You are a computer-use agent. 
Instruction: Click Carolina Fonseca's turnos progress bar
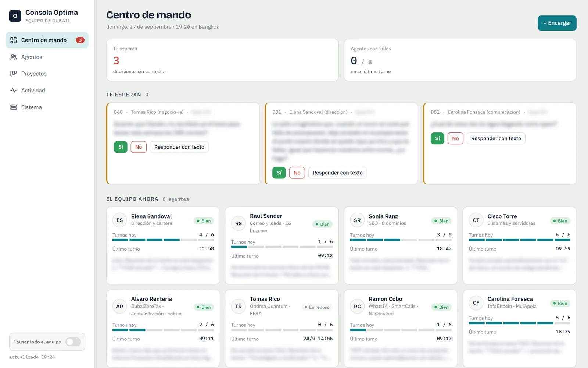click(x=520, y=323)
